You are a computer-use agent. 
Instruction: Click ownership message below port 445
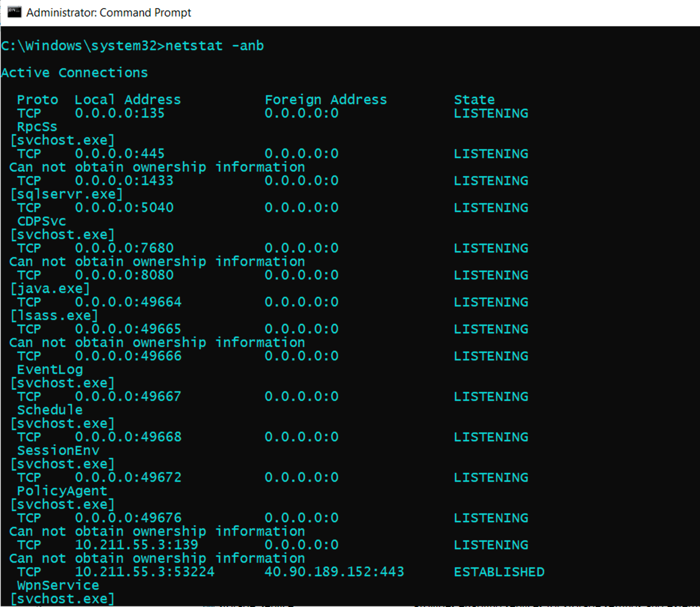point(157,167)
